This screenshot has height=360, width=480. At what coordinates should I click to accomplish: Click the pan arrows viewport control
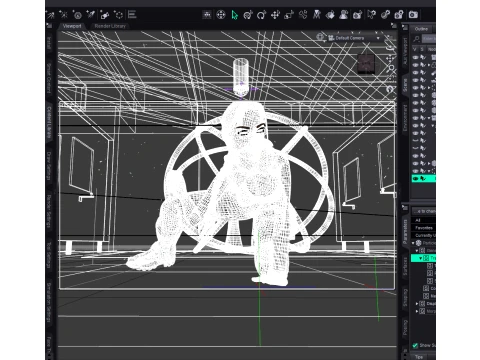click(389, 59)
